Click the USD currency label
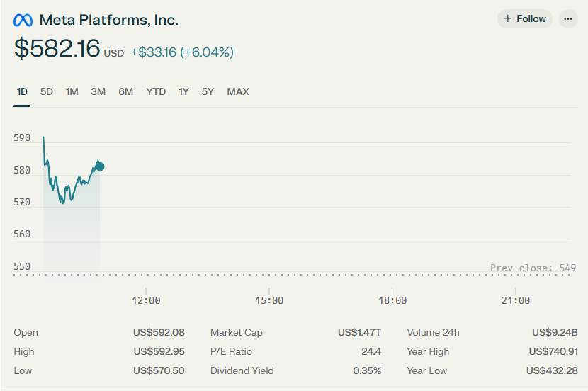This screenshot has width=588, height=391. click(x=113, y=54)
